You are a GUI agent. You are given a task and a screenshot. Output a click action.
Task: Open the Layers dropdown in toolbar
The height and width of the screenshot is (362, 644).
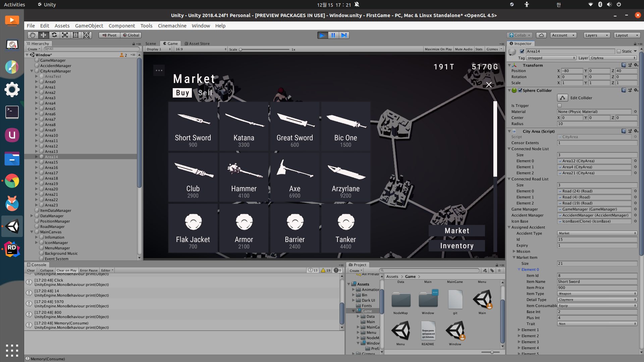coord(596,35)
